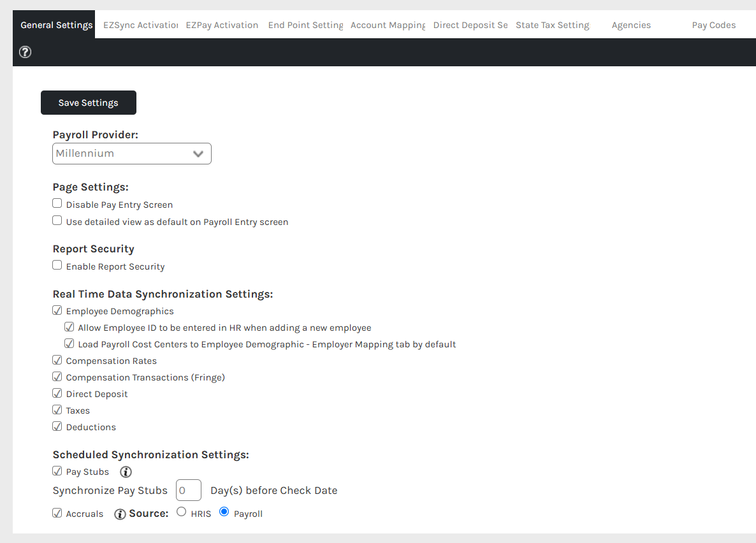Viewport: 756px width, 543px height.
Task: Select HRIS as accruals source
Action: 181,512
